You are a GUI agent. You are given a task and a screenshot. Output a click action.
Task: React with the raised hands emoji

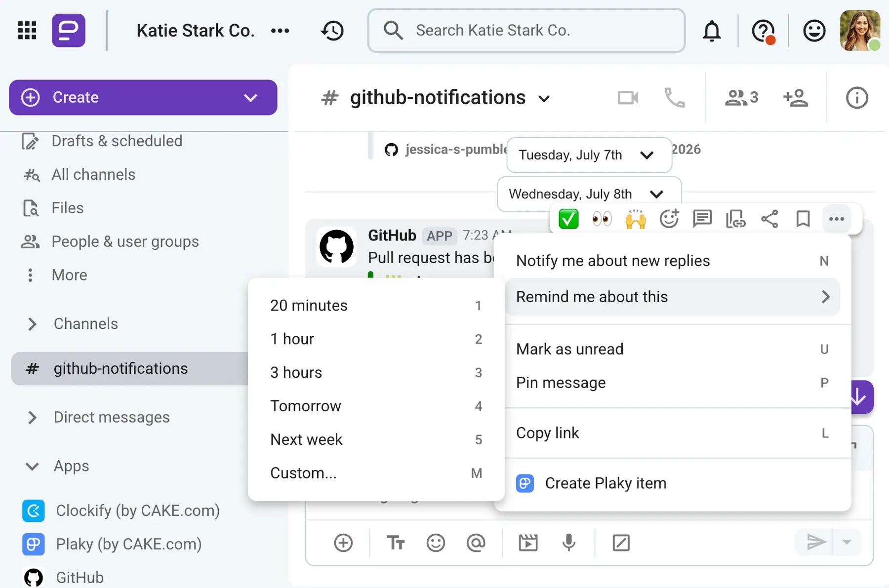635,219
